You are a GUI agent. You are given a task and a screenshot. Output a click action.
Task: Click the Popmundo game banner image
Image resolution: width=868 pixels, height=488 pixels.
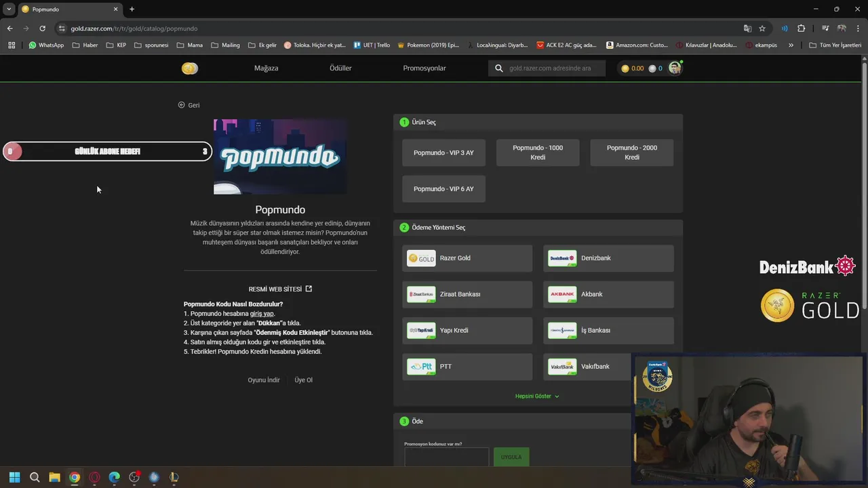click(280, 157)
